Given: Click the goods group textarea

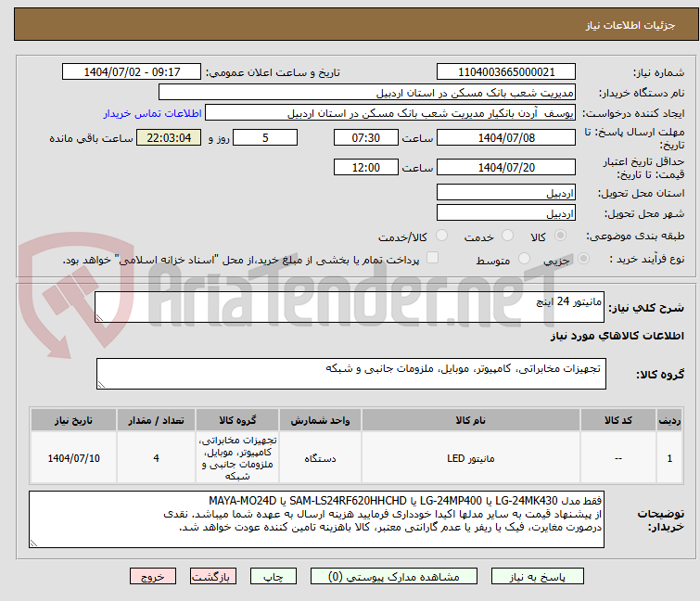Looking at the screenshot, I should point(351,374).
